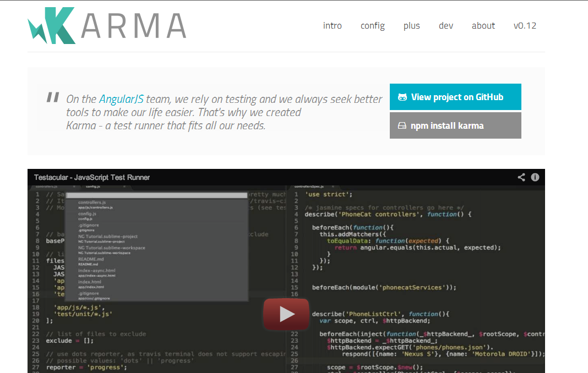
Task: Click 'reporter = 'progress'' code line
Action: [86, 367]
